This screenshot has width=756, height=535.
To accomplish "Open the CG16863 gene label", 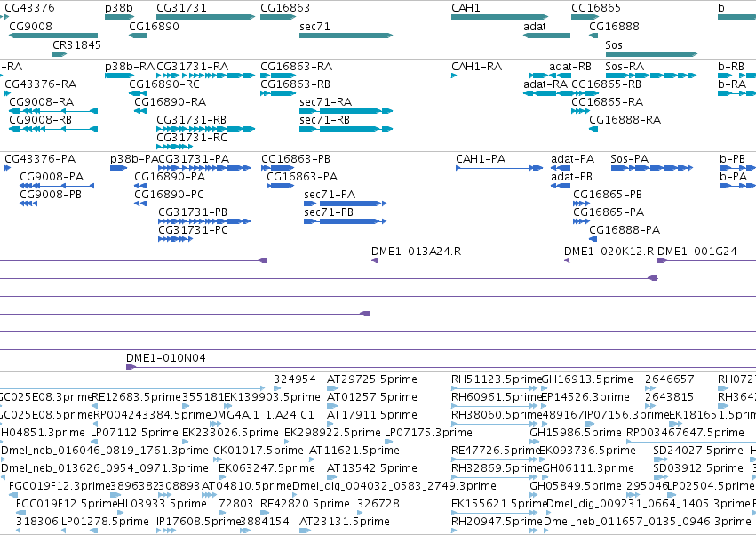I will (285, 8).
